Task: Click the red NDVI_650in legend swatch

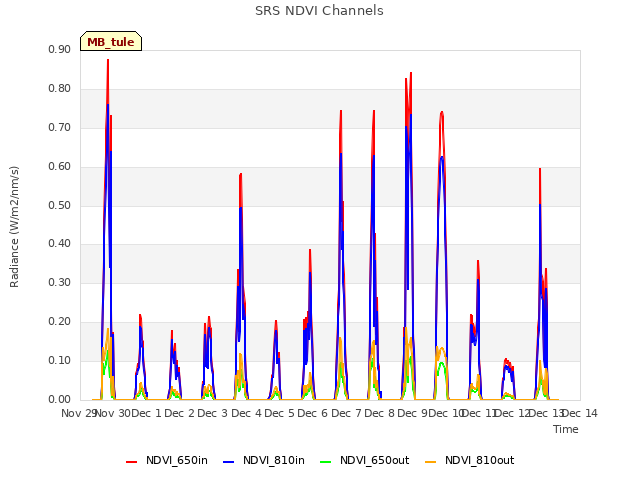Action: [131, 462]
